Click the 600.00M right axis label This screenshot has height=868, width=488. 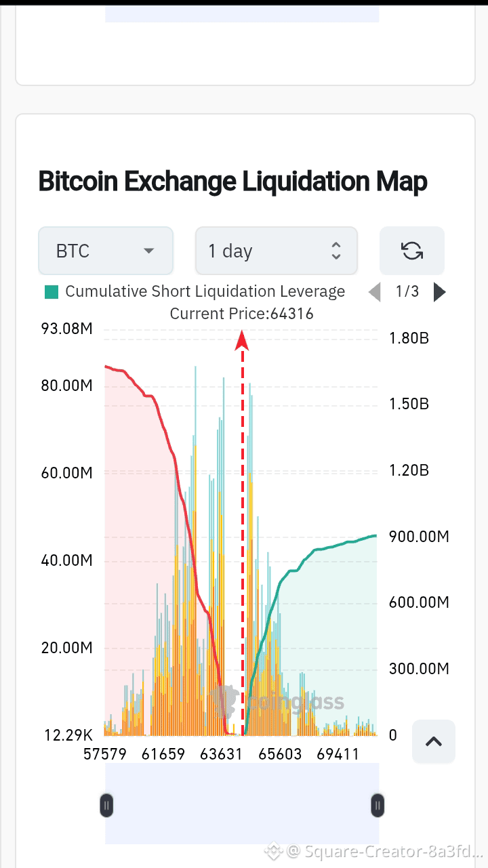[419, 602]
